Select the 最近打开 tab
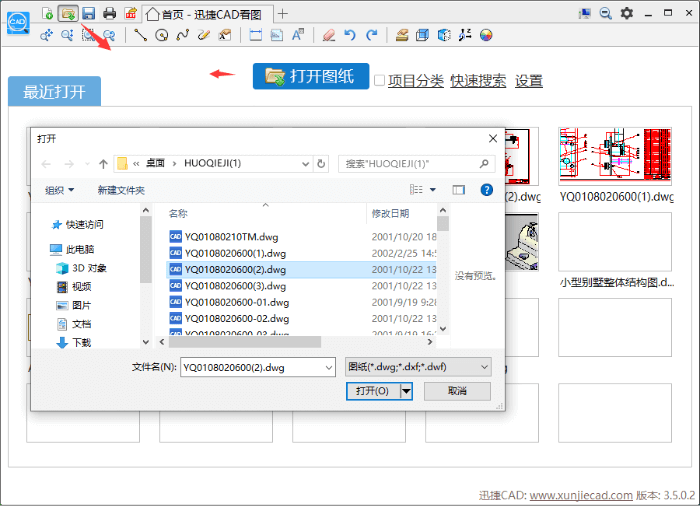This screenshot has height=506, width=700. 54,92
